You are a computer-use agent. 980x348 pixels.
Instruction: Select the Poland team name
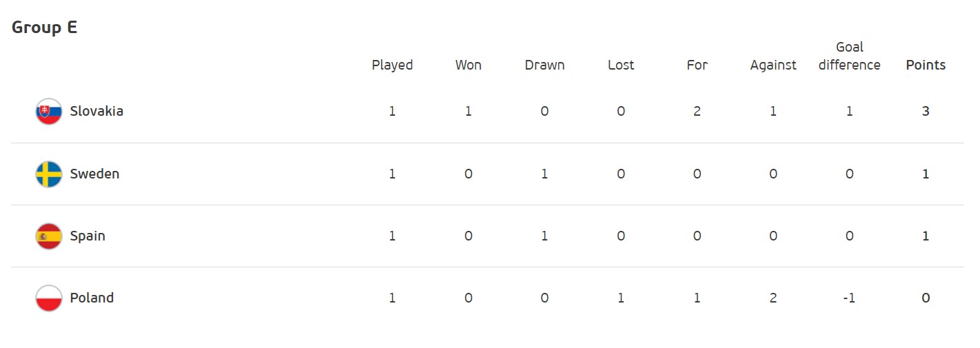point(92,298)
